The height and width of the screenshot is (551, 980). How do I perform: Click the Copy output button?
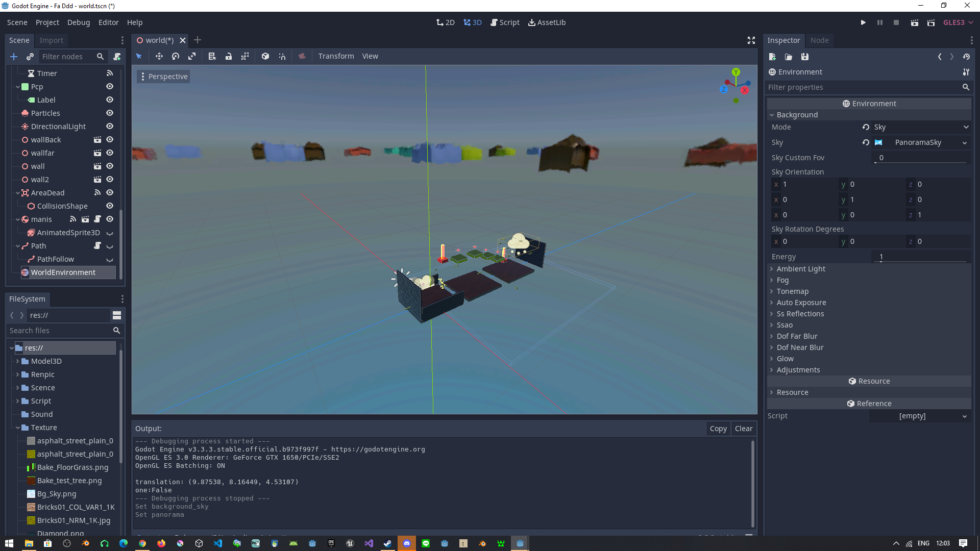718,429
